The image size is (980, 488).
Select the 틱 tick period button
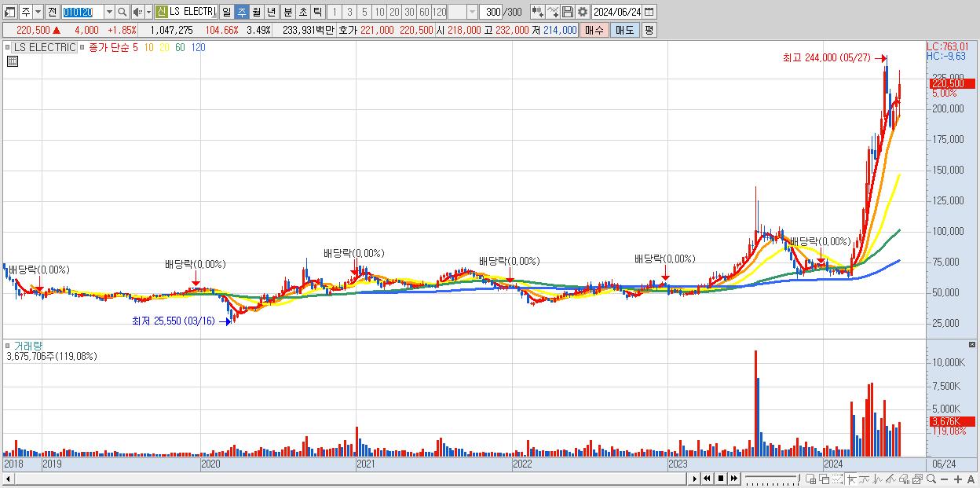click(x=317, y=12)
